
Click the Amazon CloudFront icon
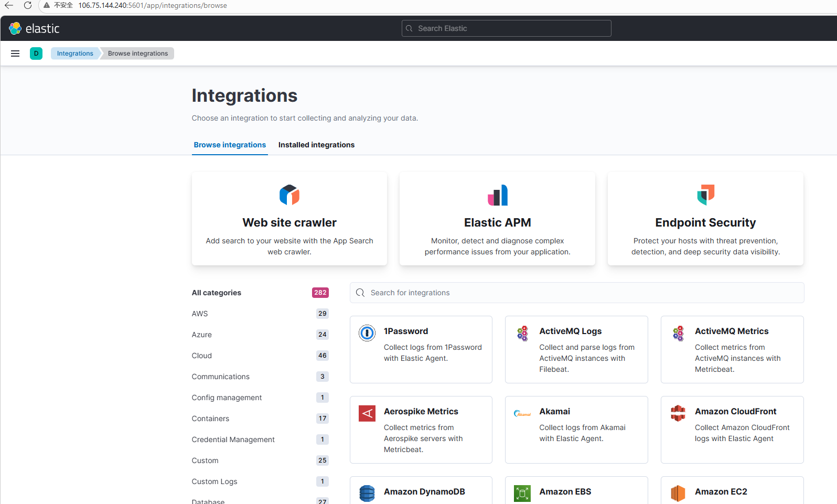pos(678,413)
